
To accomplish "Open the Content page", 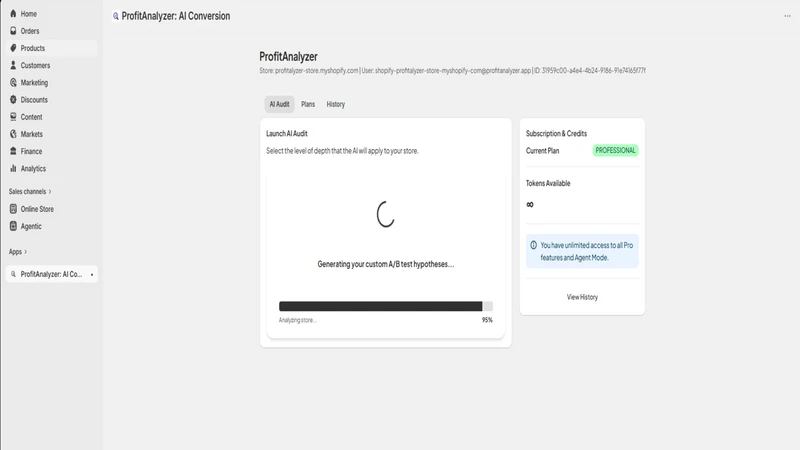I will [x=51, y=117].
